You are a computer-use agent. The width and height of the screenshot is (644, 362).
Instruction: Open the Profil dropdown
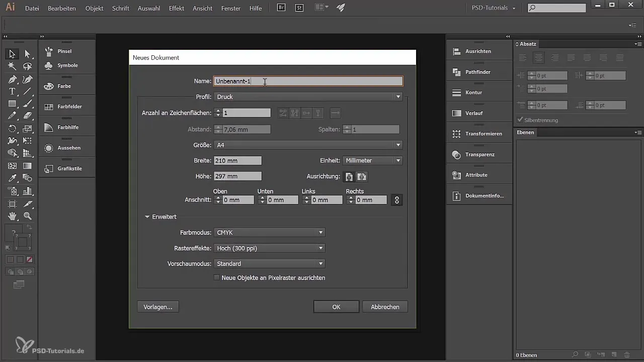pyautogui.click(x=308, y=97)
